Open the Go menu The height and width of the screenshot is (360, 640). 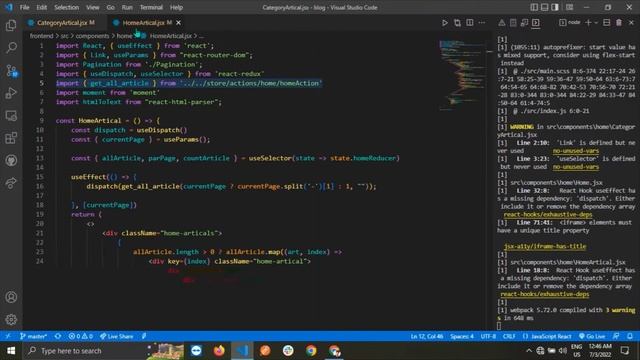coord(111,7)
